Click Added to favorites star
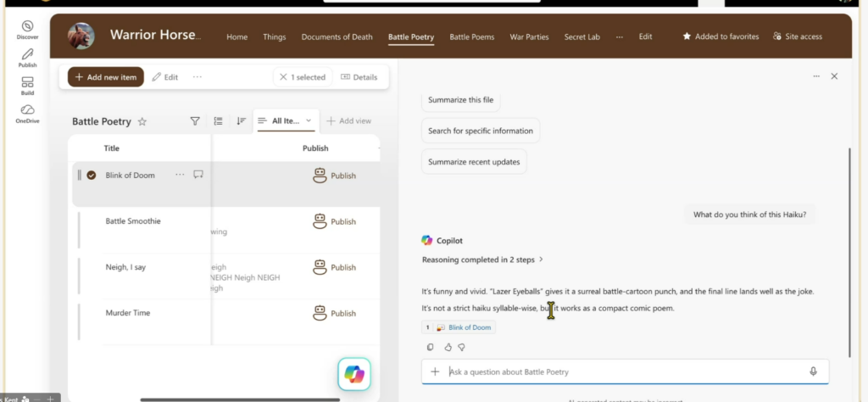The height and width of the screenshot is (402, 868). [687, 36]
